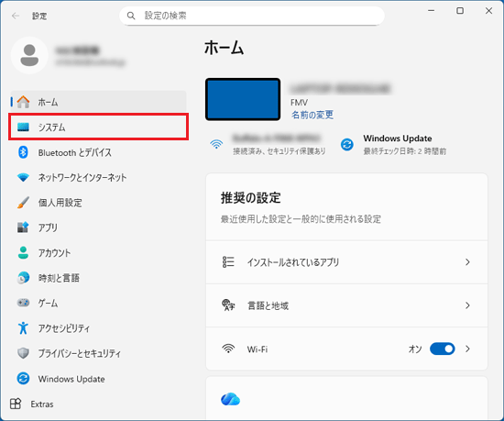Open the インストールされているアプリ row
The height and width of the screenshot is (421, 504).
[346, 262]
